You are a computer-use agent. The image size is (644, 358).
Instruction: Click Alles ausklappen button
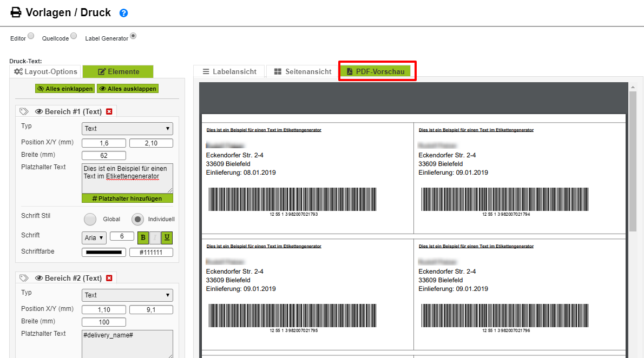(x=128, y=89)
